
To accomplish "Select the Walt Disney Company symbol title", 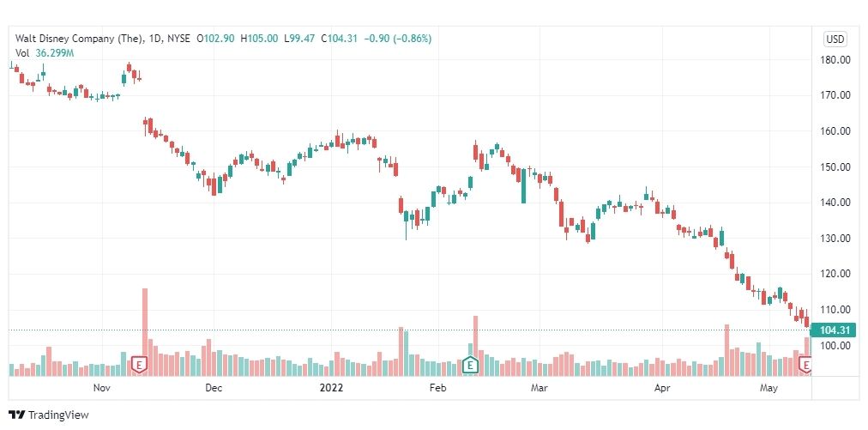I will [81, 39].
